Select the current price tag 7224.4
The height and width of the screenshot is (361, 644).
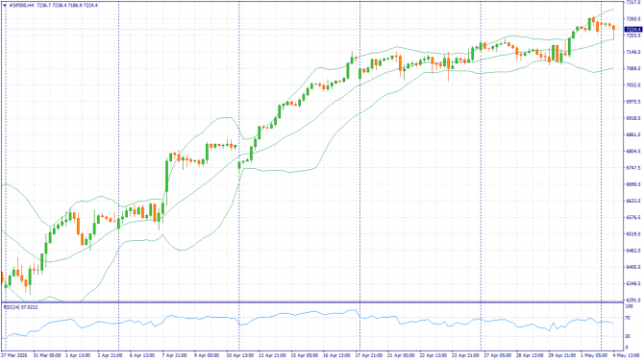pyautogui.click(x=632, y=30)
